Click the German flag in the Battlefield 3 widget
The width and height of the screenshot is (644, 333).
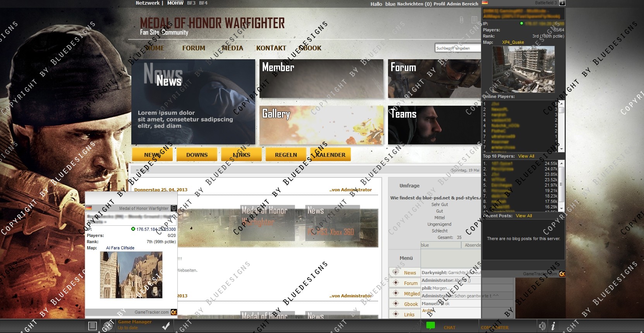click(485, 2)
